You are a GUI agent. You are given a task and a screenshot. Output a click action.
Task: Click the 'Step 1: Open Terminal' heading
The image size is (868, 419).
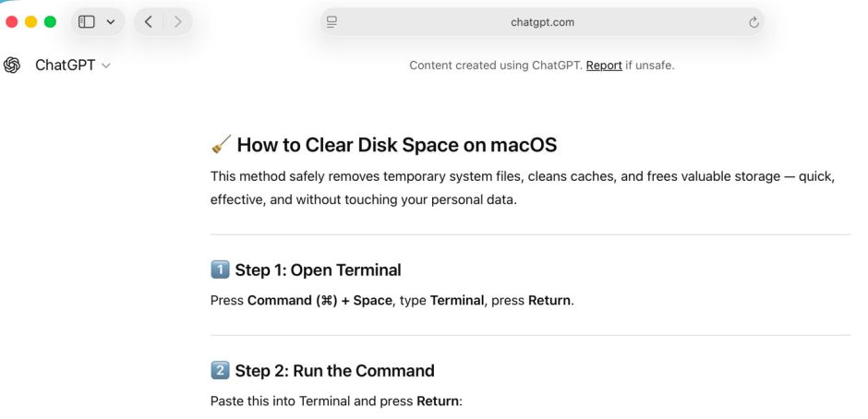[318, 270]
